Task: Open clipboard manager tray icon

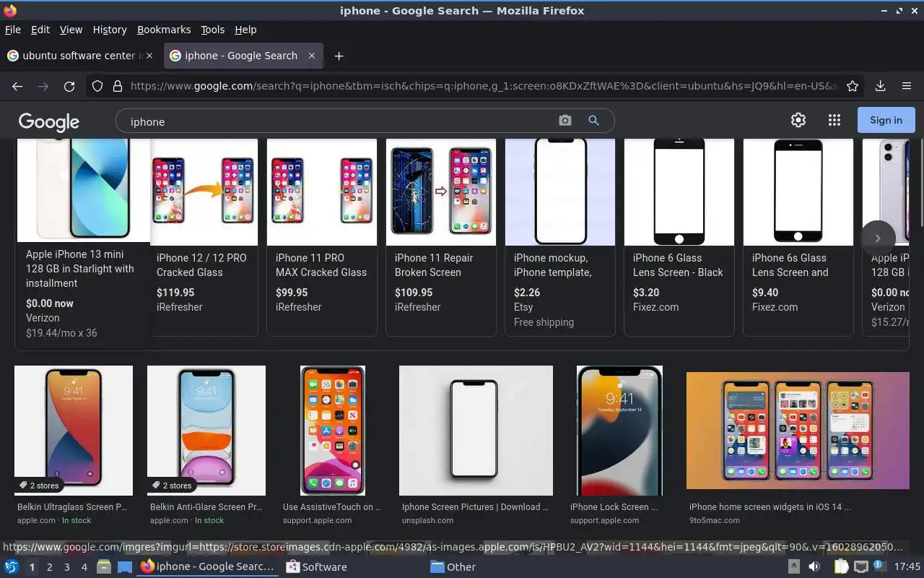Action: [x=842, y=567]
